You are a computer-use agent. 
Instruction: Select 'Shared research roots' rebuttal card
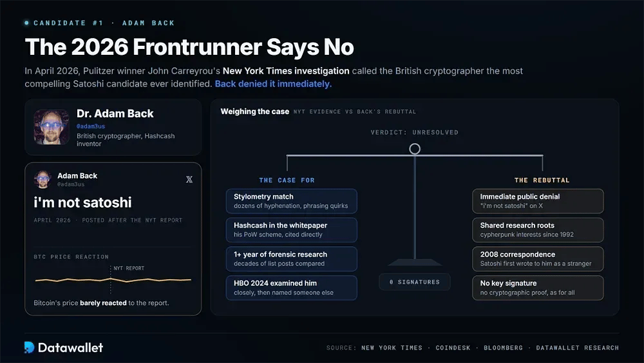point(538,230)
